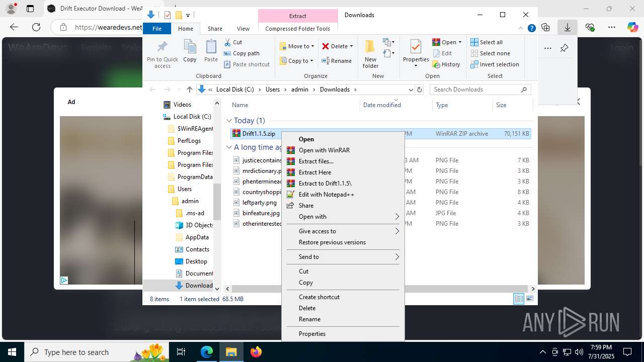644x362 pixels.
Task: Click Invert selection in ribbon
Action: pos(495,64)
